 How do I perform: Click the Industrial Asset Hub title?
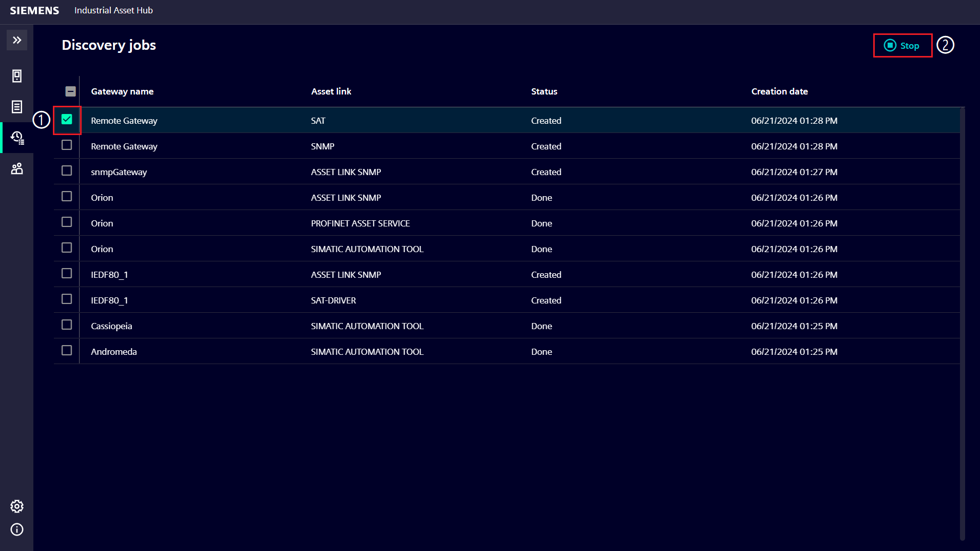pos(113,11)
